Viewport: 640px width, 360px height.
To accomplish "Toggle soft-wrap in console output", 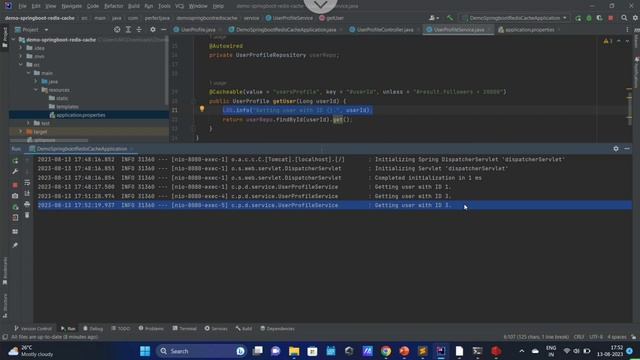I will pos(27,182).
